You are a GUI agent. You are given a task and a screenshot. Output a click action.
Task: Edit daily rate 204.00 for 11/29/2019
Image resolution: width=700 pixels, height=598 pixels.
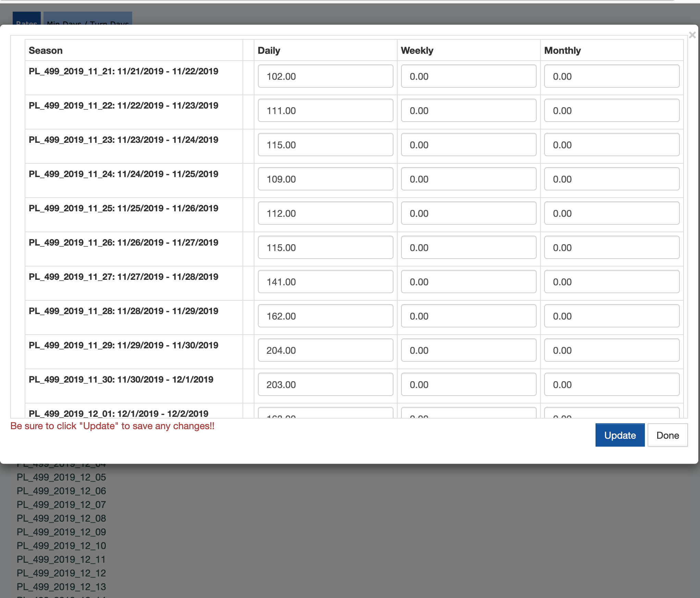325,350
